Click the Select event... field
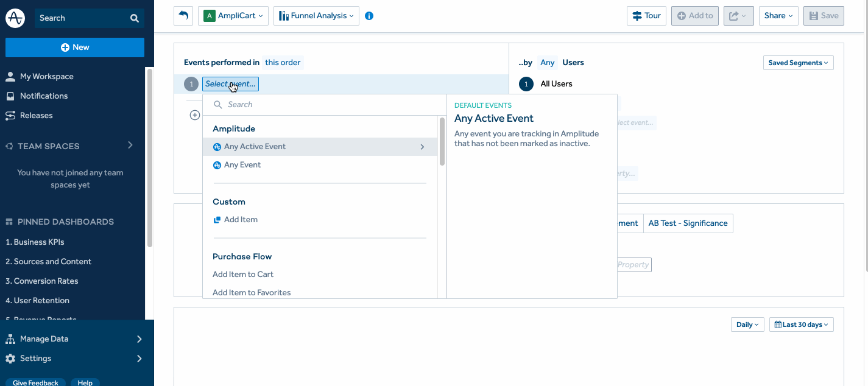This screenshot has height=386, width=868. pyautogui.click(x=230, y=84)
